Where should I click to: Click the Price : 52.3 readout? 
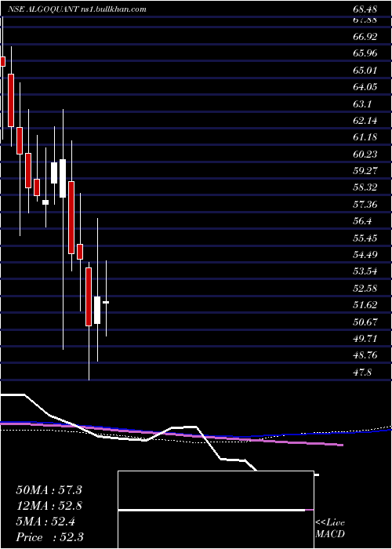coord(49,537)
